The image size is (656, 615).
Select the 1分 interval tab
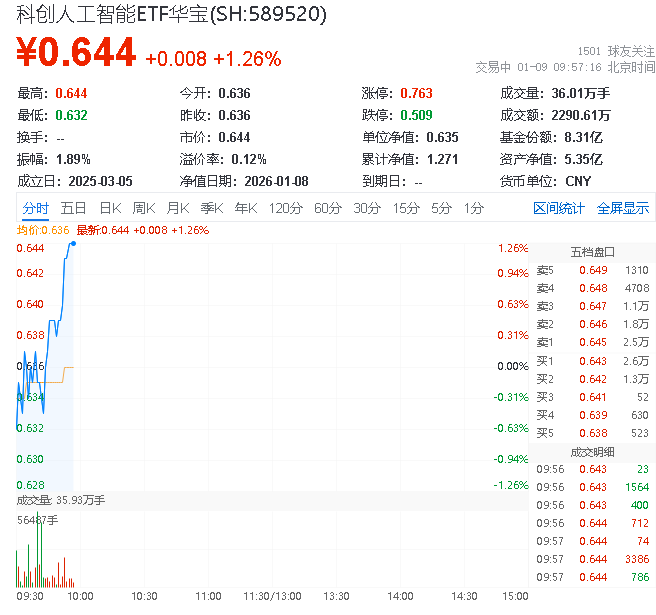474,208
